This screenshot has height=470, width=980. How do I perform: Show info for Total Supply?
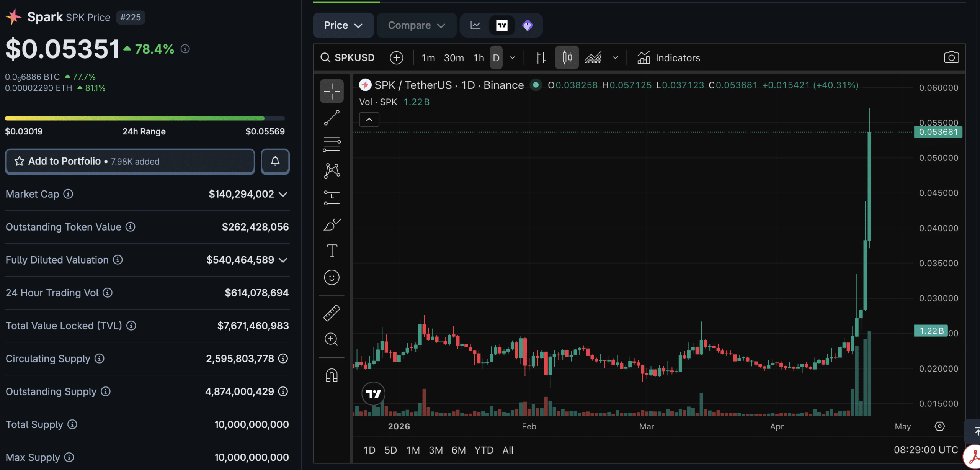point(72,424)
